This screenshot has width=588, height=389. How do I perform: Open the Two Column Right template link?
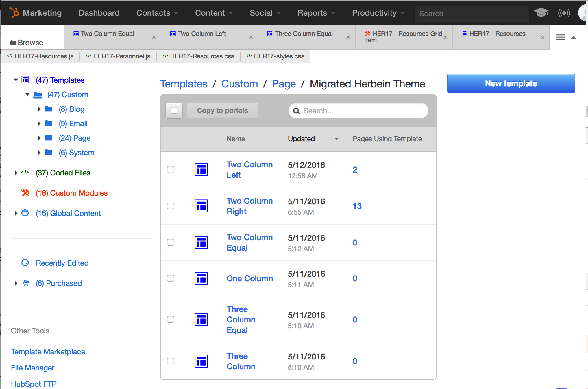pyautogui.click(x=249, y=206)
